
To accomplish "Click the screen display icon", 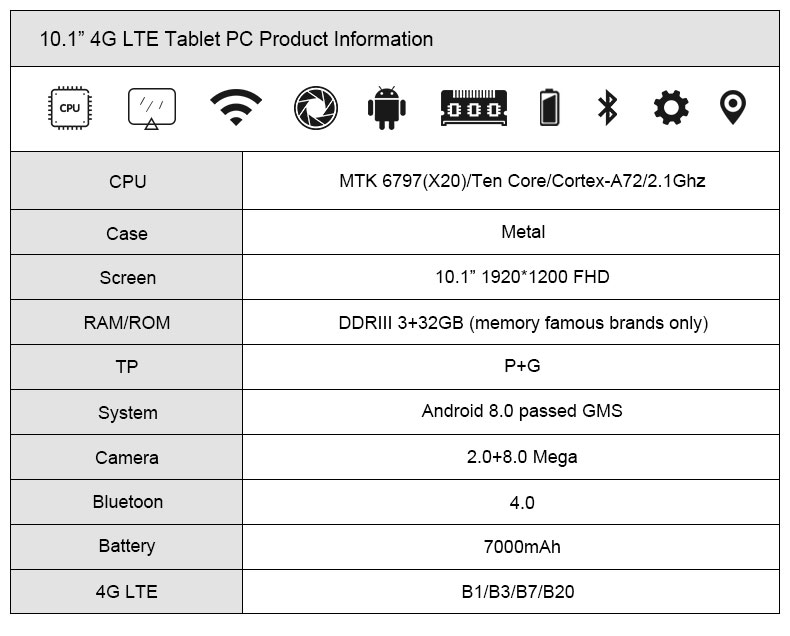I will pos(152,109).
